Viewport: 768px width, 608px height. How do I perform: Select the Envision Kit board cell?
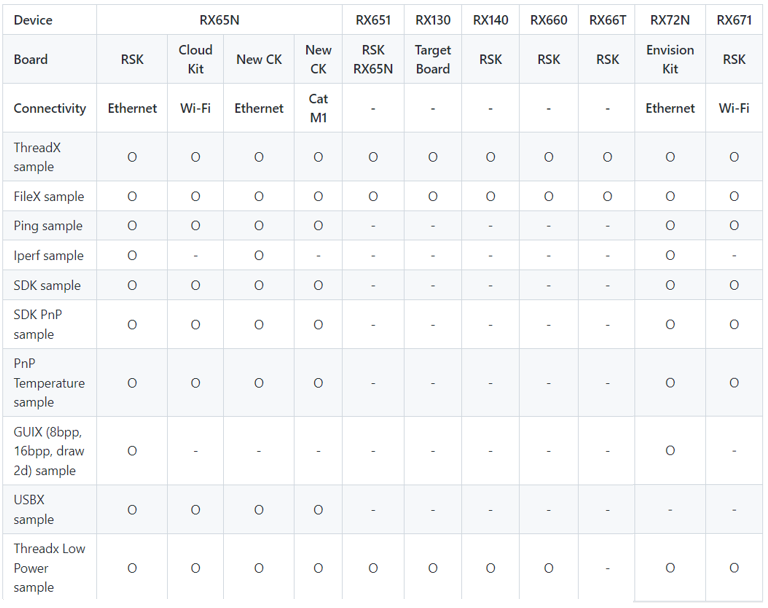pos(670,59)
